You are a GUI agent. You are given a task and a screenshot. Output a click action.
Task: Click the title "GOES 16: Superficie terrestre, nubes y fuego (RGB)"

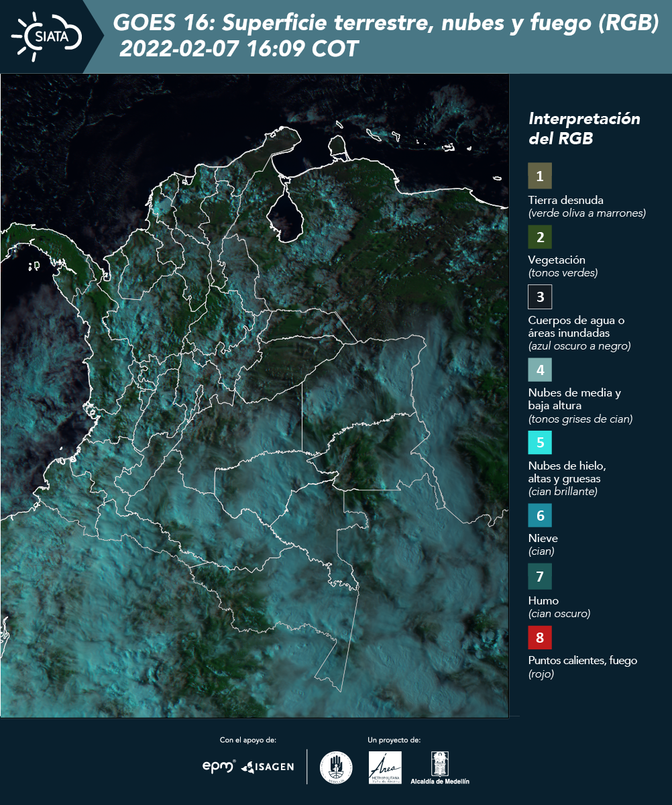click(386, 23)
